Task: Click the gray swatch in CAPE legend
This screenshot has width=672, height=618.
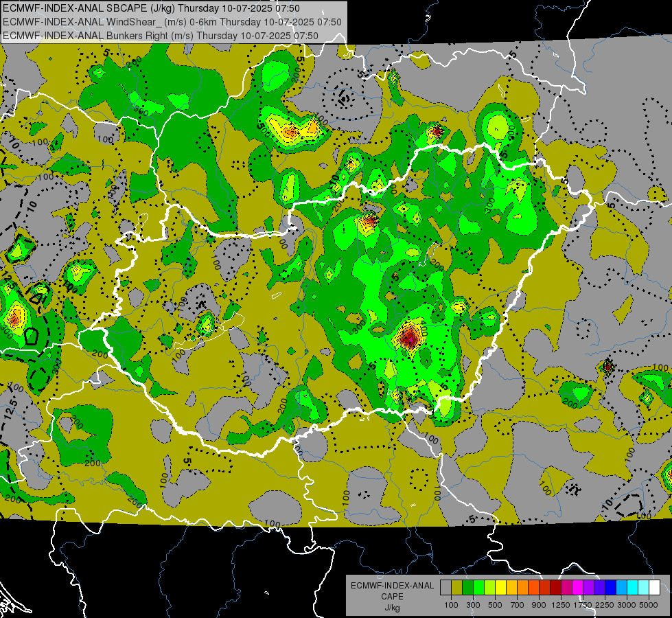Action: tap(445, 587)
